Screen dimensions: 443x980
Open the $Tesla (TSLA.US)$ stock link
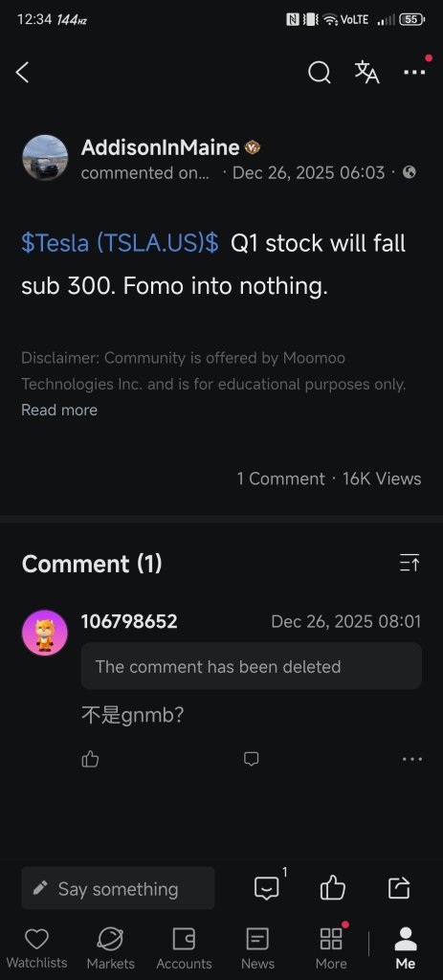120,242
